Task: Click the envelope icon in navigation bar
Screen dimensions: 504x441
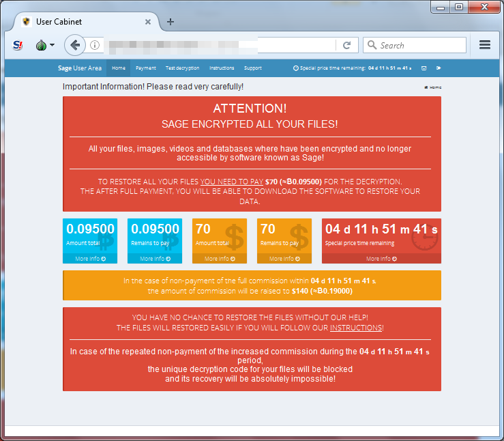Action: [x=424, y=68]
